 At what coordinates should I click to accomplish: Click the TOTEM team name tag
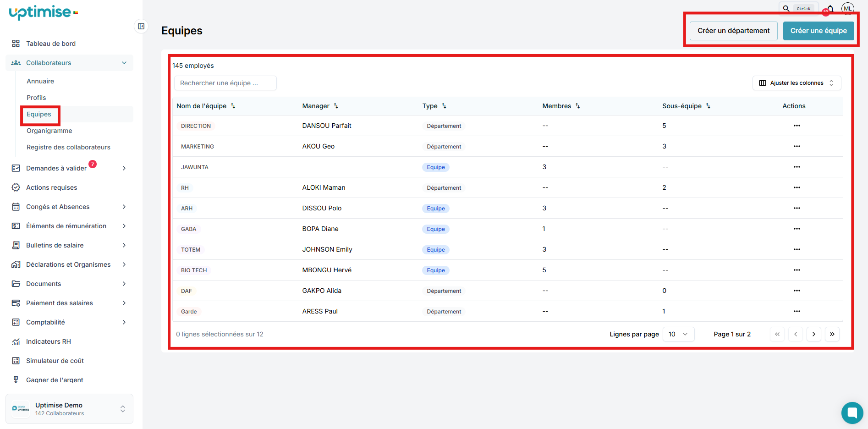pyautogui.click(x=191, y=250)
